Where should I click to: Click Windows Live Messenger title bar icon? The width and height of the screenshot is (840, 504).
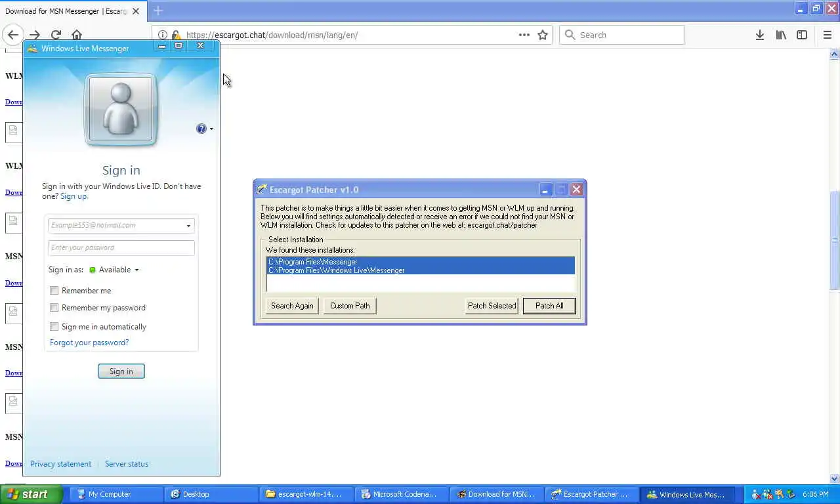point(33,48)
